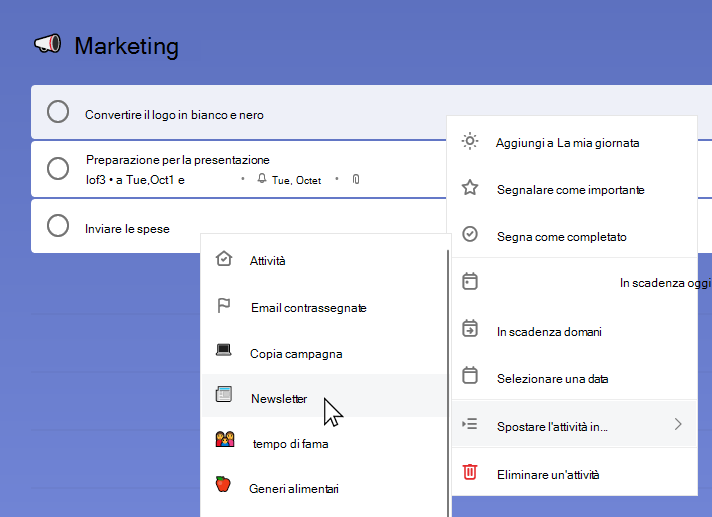Image resolution: width=712 pixels, height=517 pixels.
Task: Click the megaphone icon beside Marketing
Action: tap(48, 44)
